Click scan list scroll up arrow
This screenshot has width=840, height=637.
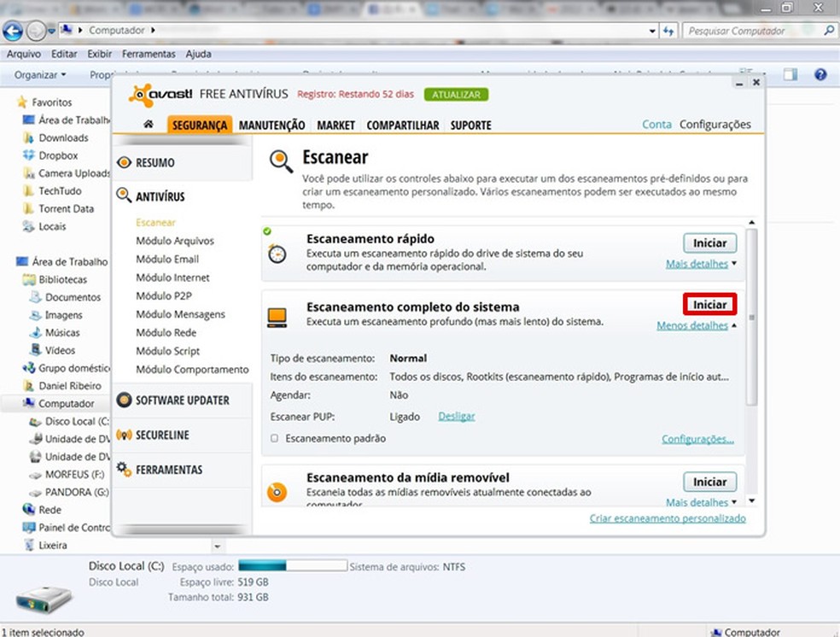(x=751, y=222)
